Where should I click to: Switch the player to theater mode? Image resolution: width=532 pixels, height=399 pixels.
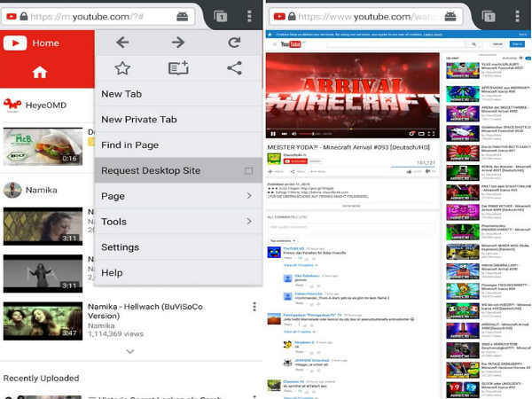coord(421,134)
